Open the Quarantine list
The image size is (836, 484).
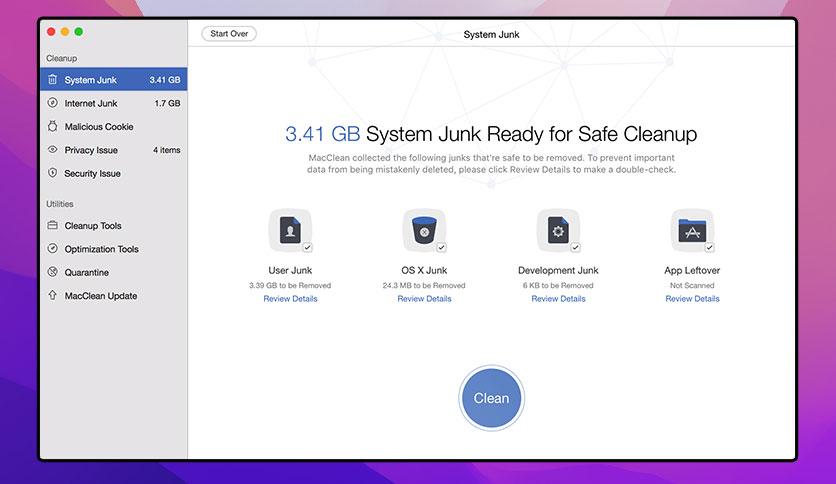click(114, 272)
